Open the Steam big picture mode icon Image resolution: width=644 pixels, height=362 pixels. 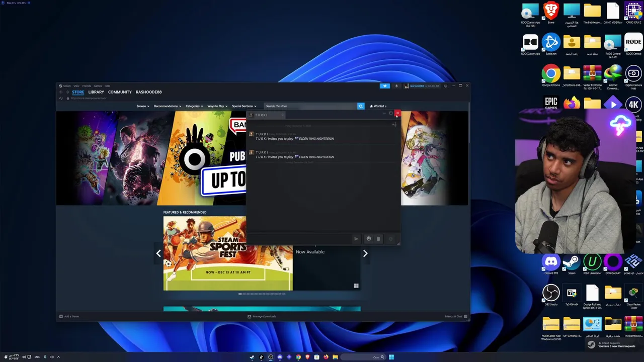tap(445, 86)
